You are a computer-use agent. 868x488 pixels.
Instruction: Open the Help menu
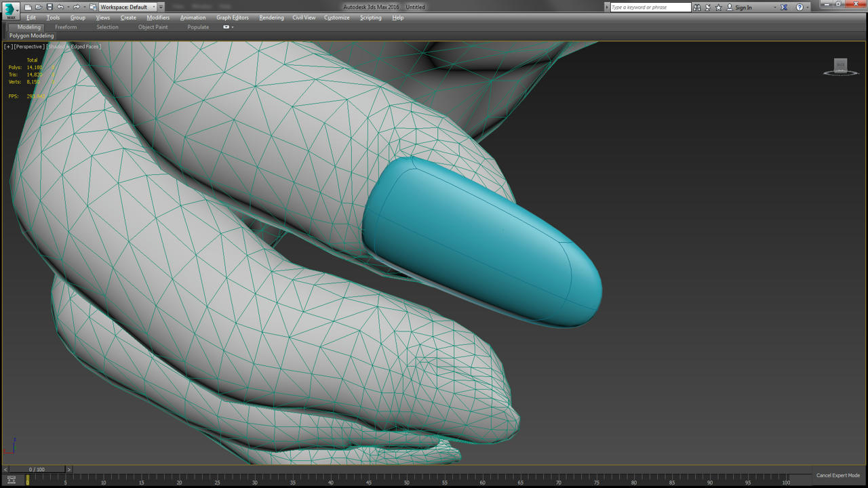[x=398, y=18]
